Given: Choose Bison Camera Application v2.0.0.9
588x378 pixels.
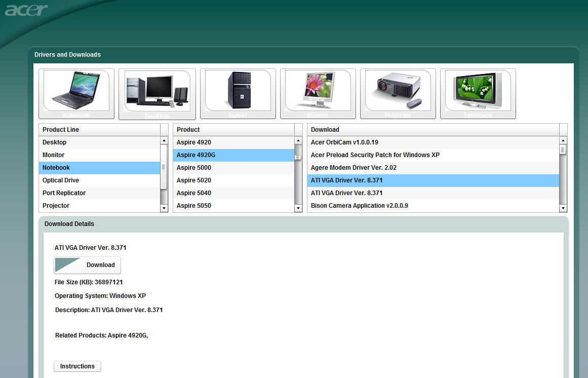Looking at the screenshot, I should pyautogui.click(x=359, y=206).
